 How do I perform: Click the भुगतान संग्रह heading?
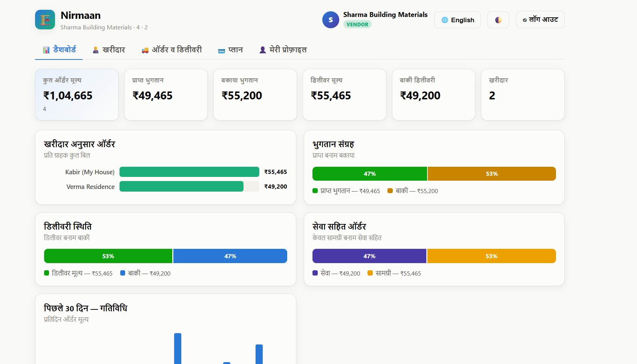333,144
